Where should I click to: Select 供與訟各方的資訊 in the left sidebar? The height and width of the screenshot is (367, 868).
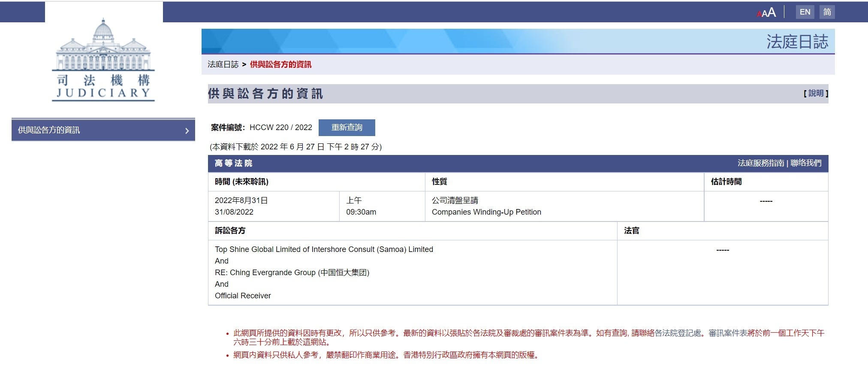coord(49,130)
